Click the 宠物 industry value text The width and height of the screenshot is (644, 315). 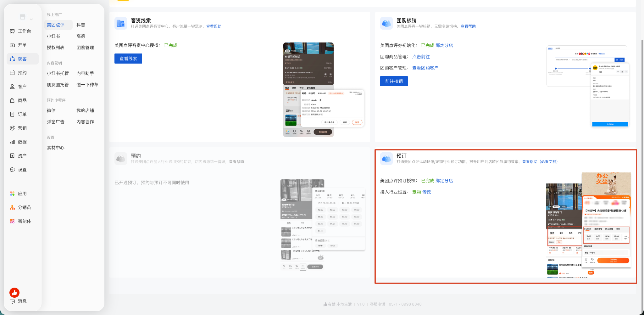(417, 192)
